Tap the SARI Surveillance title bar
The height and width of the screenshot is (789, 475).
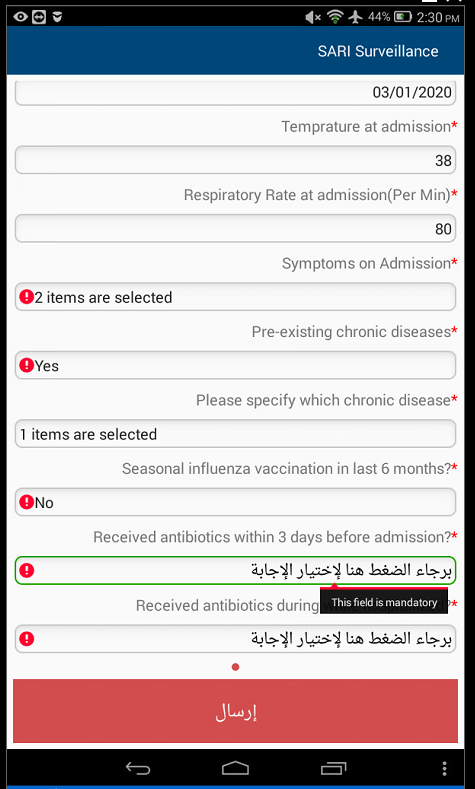pos(235,51)
